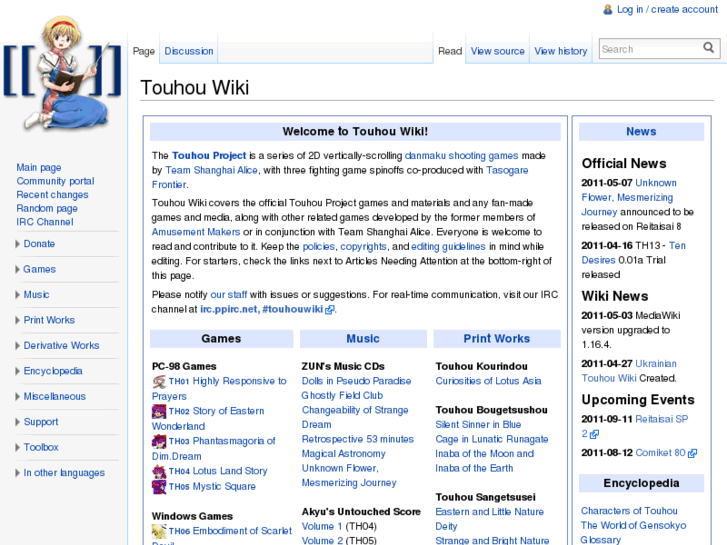Click the TH01 game icon
Viewport: 727px width, 545px height.
pyautogui.click(x=159, y=381)
